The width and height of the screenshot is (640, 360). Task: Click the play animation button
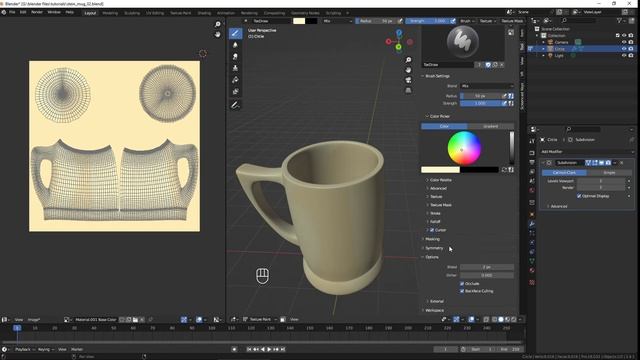coord(269,349)
